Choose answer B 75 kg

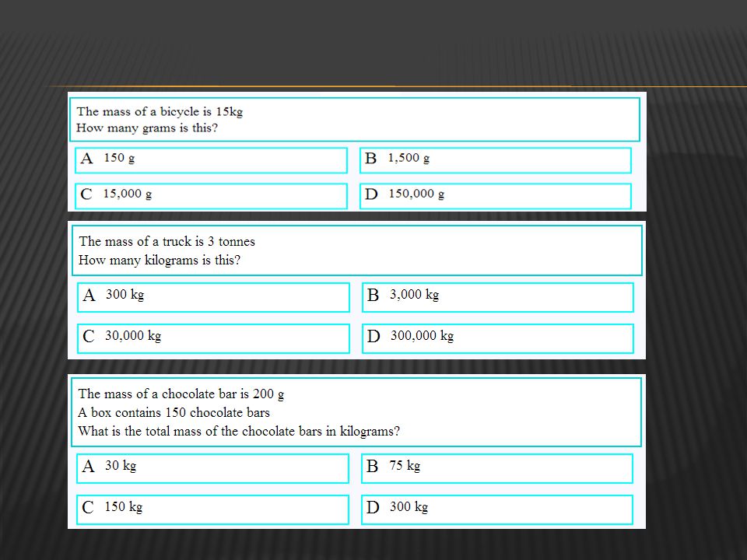tap(497, 468)
